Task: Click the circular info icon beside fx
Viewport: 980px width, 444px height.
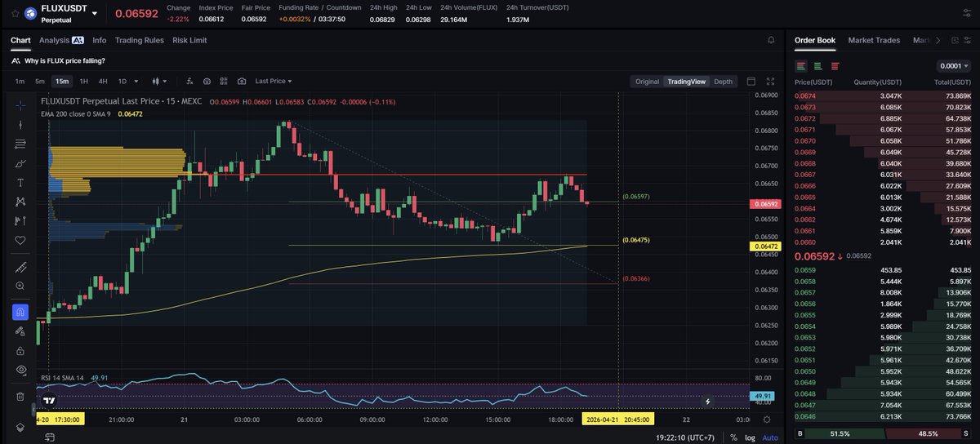Action: pos(207,82)
